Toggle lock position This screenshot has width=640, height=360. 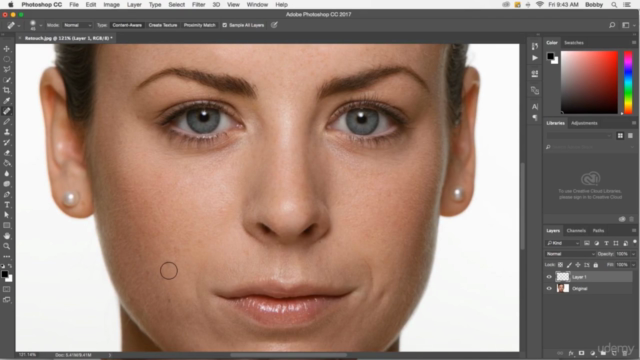[x=578, y=265]
